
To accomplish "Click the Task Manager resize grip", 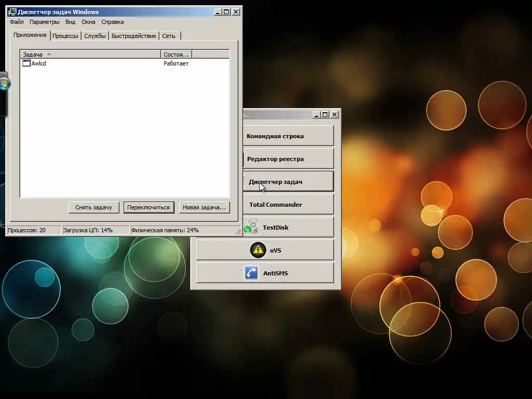I will point(238,231).
